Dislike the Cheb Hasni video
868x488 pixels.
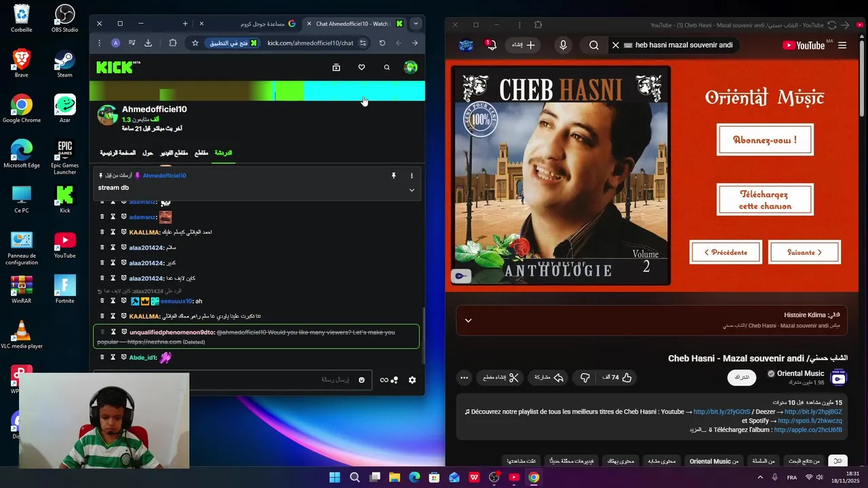point(585,378)
